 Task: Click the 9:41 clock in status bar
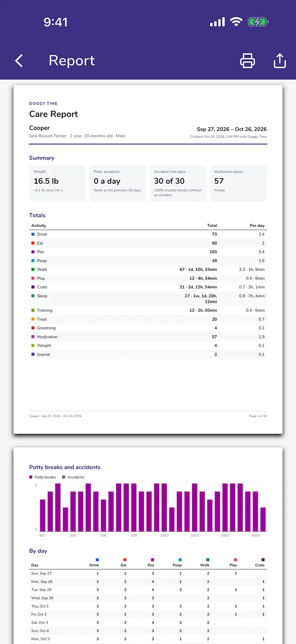(55, 22)
